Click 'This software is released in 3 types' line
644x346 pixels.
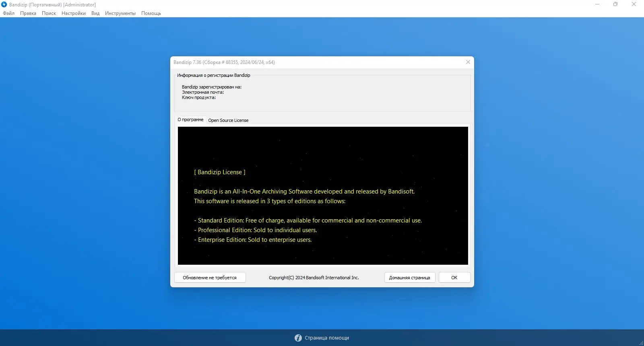tap(270, 201)
